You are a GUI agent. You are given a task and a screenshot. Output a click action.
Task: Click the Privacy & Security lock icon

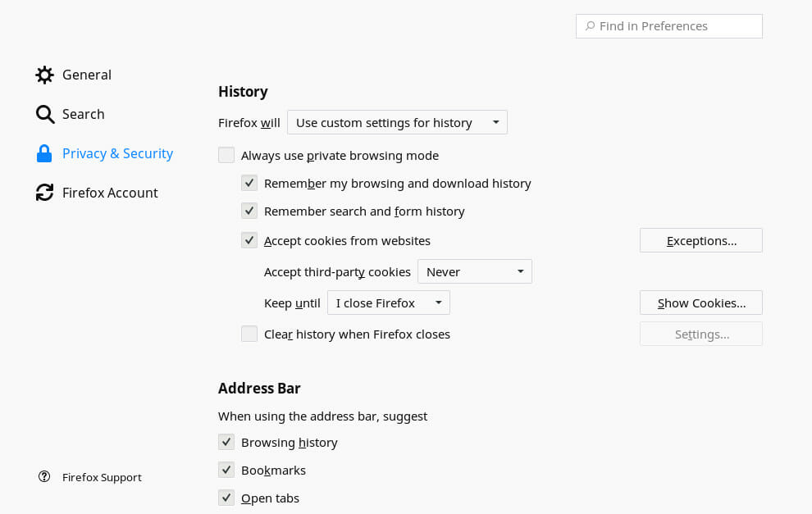pos(44,153)
